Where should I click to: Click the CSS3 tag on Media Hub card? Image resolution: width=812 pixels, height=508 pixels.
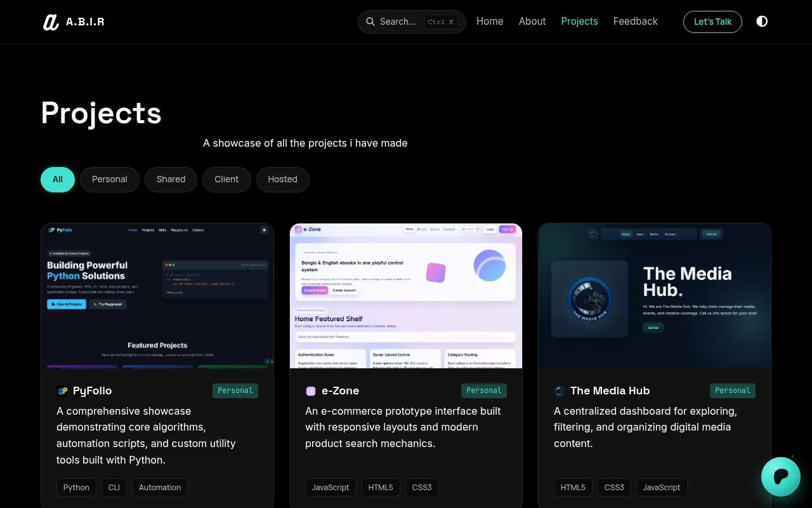point(614,488)
